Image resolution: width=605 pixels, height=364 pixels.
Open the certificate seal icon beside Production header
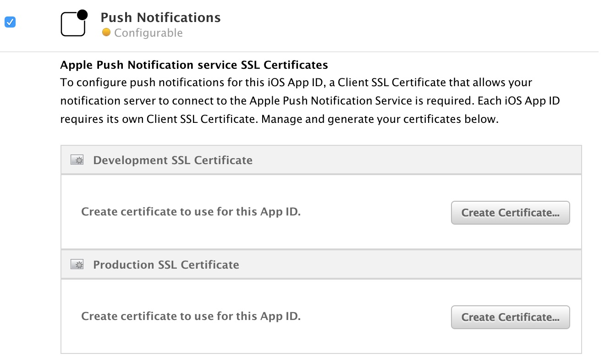(x=77, y=264)
